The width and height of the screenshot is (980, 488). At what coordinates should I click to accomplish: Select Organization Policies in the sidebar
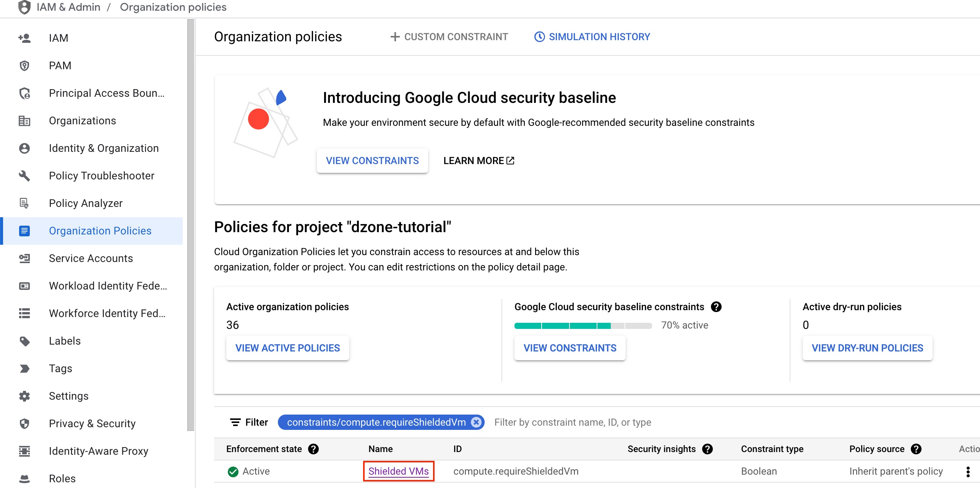click(x=100, y=231)
